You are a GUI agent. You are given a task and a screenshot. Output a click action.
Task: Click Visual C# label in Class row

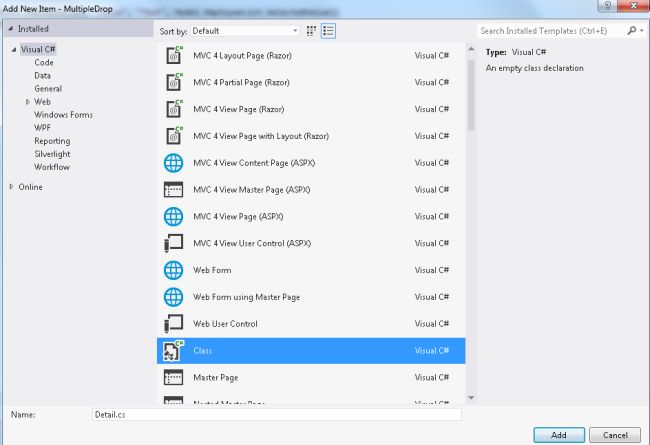point(432,350)
